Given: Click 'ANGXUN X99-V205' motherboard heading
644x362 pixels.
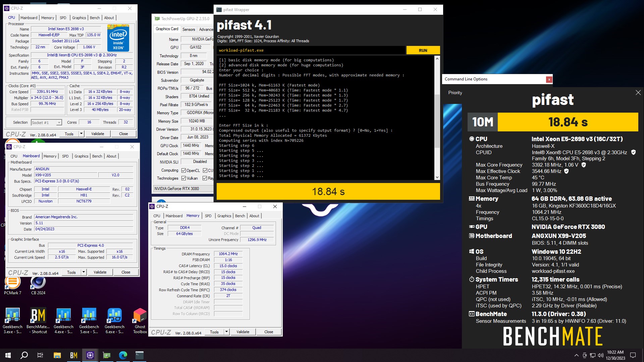Looking at the screenshot, I should pyautogui.click(x=559, y=236).
